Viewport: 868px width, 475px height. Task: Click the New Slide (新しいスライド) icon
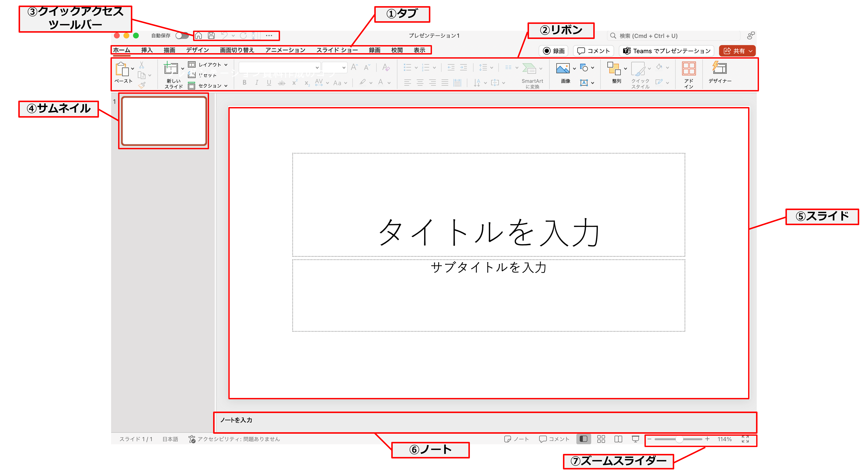pyautogui.click(x=171, y=68)
